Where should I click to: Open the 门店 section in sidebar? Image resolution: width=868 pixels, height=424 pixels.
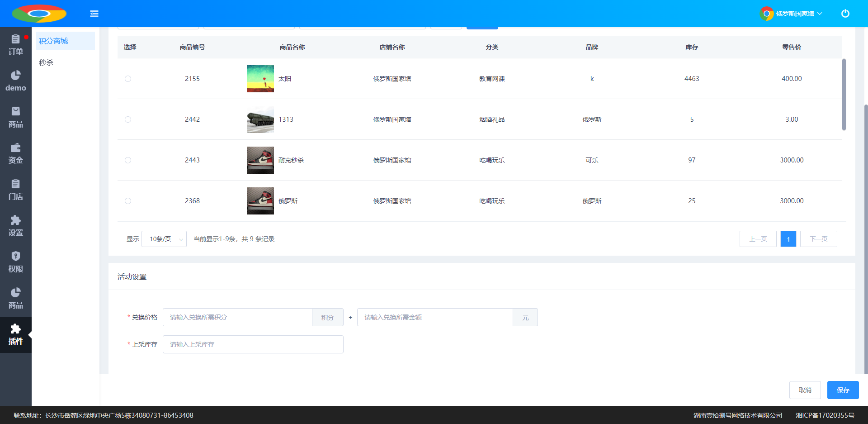coord(16,190)
